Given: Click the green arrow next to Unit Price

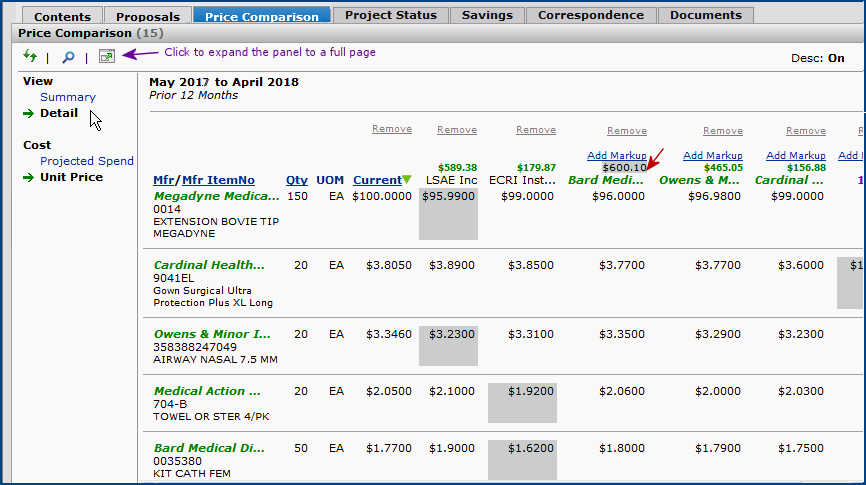Looking at the screenshot, I should pos(29,178).
